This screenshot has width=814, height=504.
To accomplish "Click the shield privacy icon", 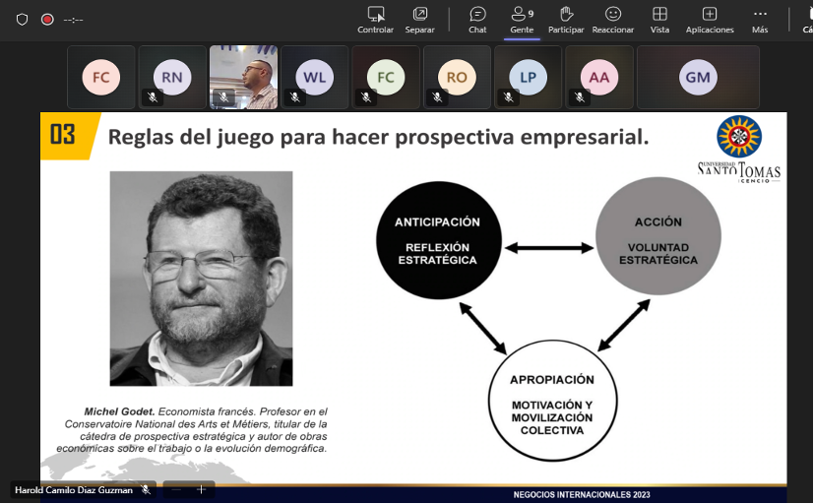I will tap(22, 19).
